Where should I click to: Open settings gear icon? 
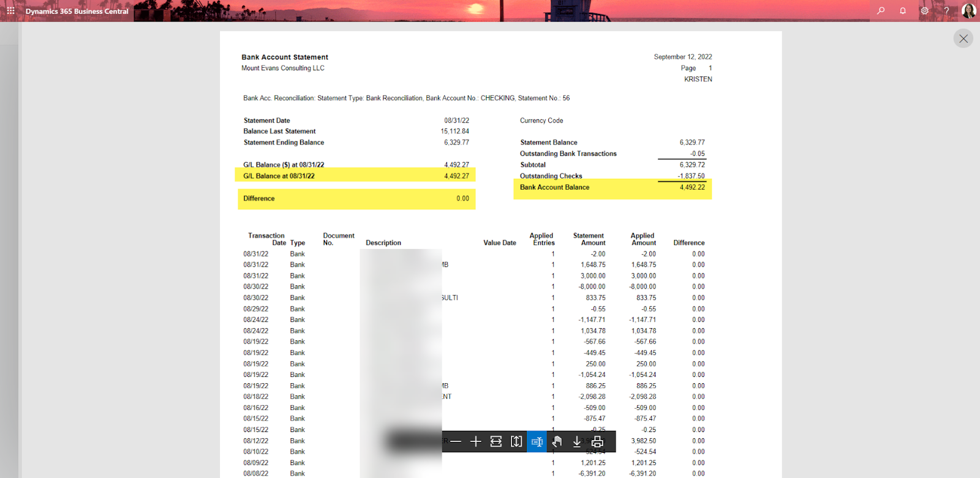(925, 10)
